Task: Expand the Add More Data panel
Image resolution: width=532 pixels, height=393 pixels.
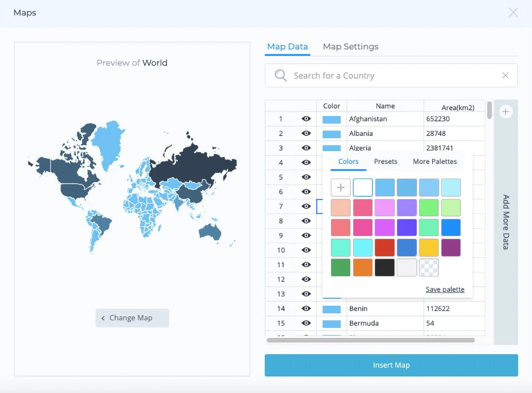Action: click(506, 222)
